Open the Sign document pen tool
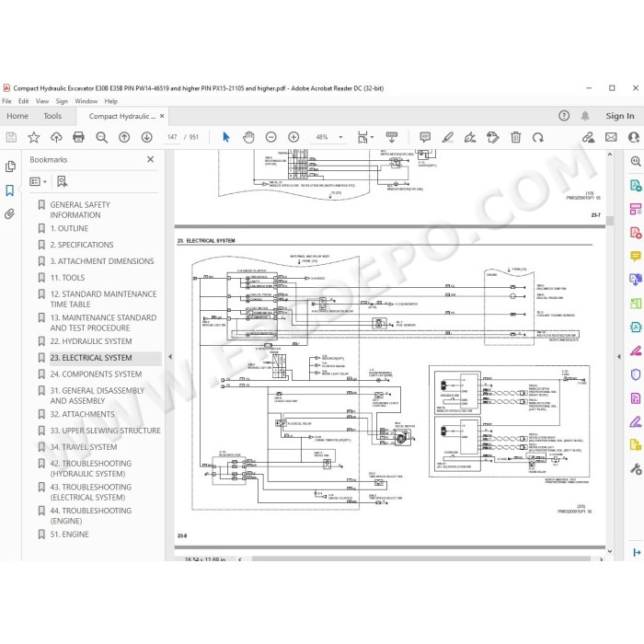The height and width of the screenshot is (644, 644). (x=470, y=137)
